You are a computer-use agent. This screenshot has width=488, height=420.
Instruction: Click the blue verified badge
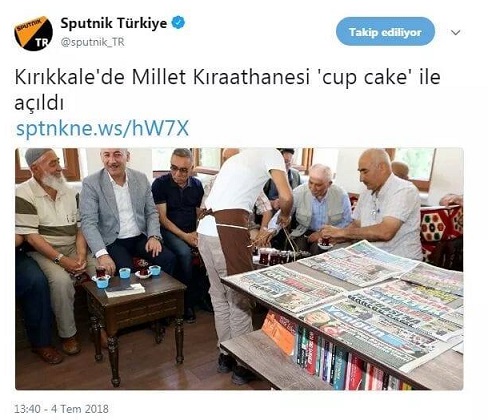pos(178,23)
